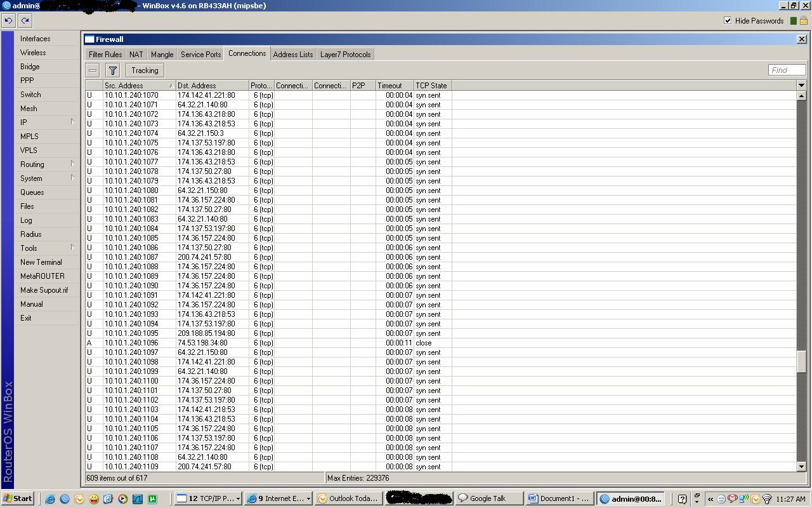This screenshot has width=812, height=508.
Task: Switch to Outlook Today taskbar window
Action: (348, 498)
